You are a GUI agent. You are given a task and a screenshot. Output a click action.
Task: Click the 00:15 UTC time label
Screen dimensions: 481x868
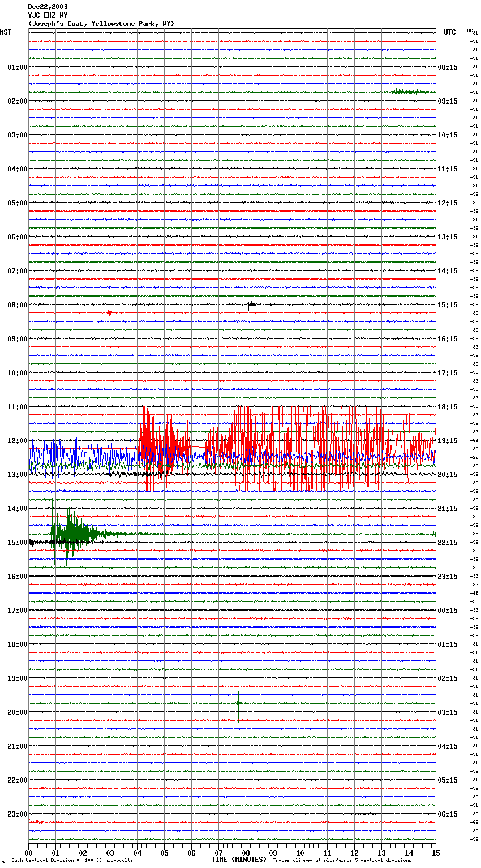[x=448, y=611]
